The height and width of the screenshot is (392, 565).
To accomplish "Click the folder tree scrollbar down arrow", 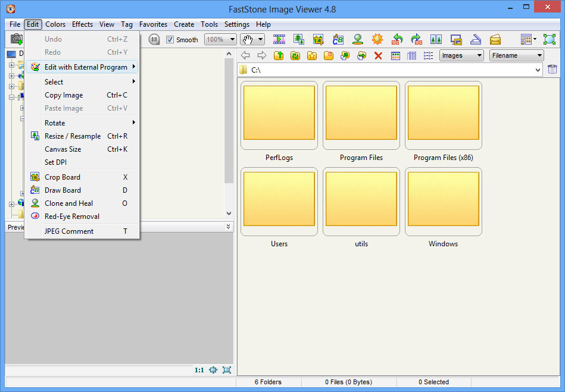I will [x=229, y=214].
